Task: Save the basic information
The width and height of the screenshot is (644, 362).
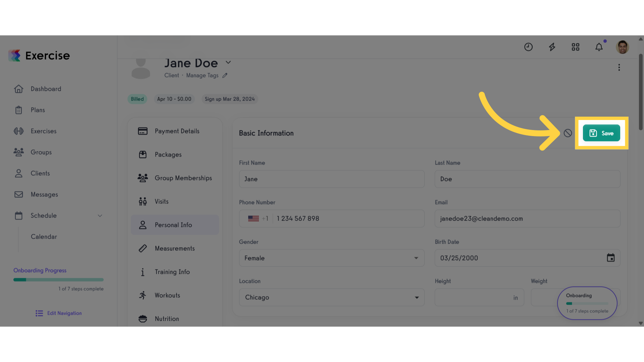Action: (601, 133)
